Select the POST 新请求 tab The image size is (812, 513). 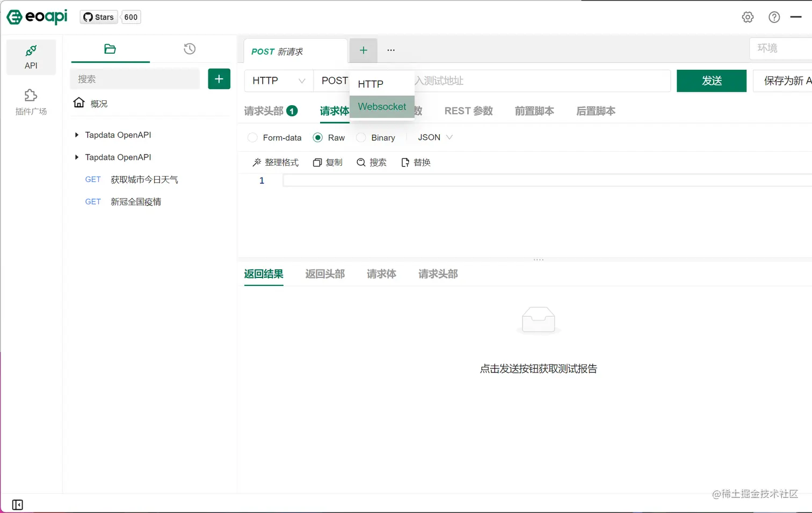pos(296,52)
